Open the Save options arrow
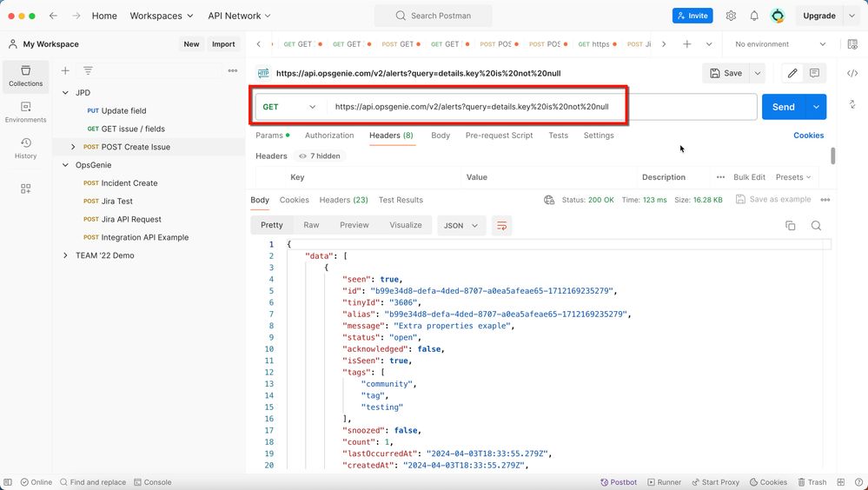868x490 pixels. point(758,73)
